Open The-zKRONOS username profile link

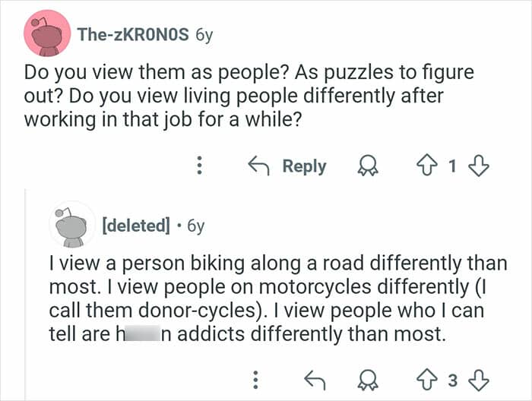(133, 34)
